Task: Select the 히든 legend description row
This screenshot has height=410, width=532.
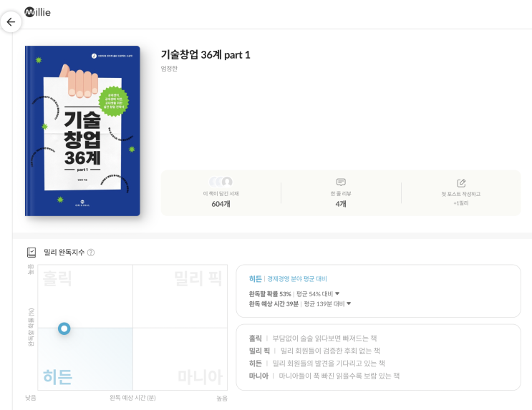Action: [316, 363]
